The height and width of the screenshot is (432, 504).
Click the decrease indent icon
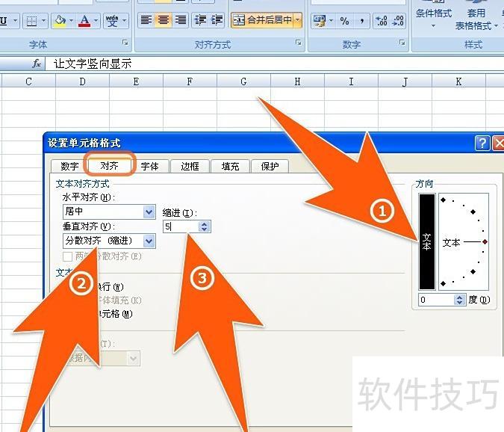click(200, 20)
